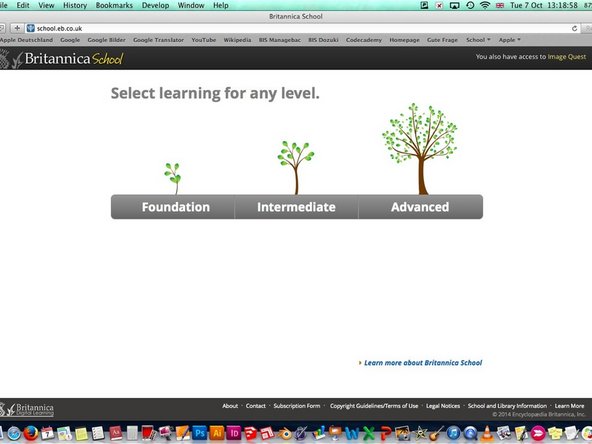Launch Illustrator from the dock
The image size is (592, 444).
tap(217, 433)
